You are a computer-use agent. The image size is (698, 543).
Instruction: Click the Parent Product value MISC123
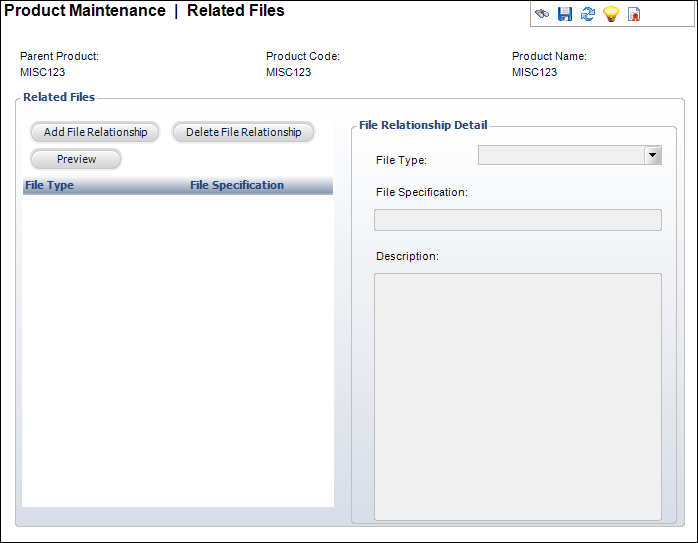42,72
